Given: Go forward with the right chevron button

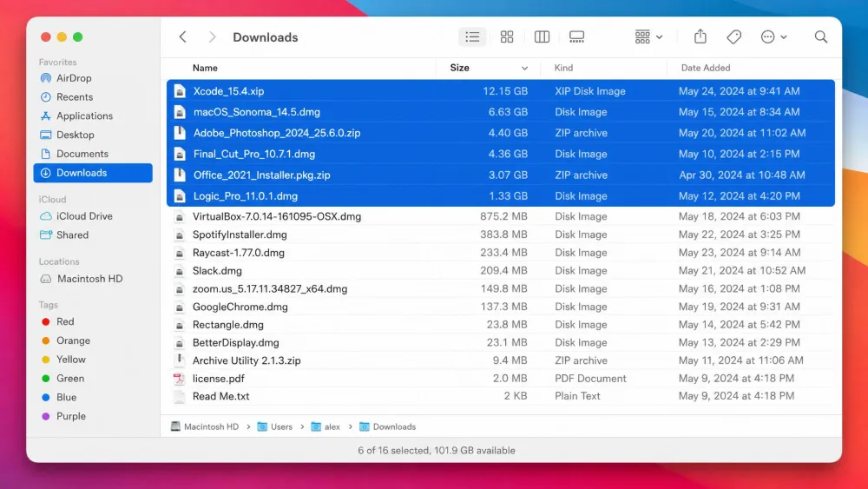Looking at the screenshot, I should click(x=212, y=37).
